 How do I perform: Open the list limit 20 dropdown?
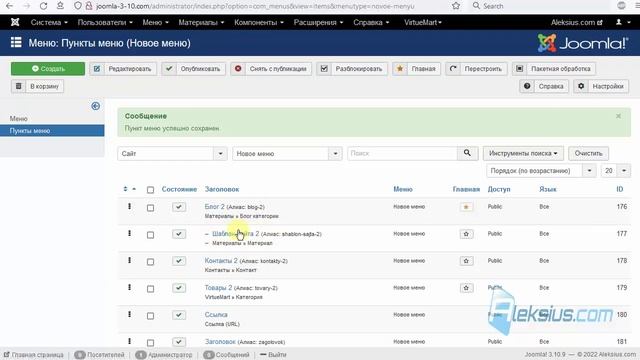pyautogui.click(x=616, y=171)
